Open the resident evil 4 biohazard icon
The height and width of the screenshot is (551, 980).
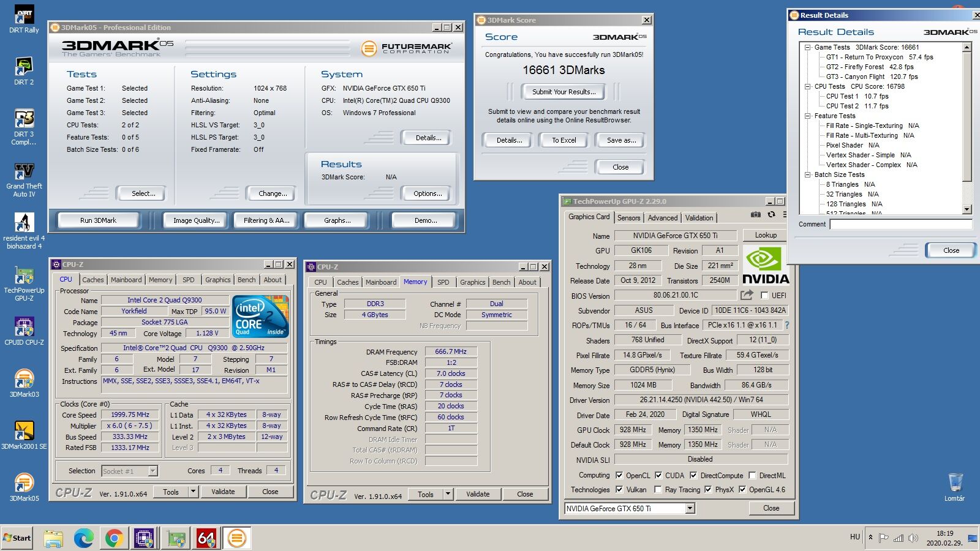pos(24,231)
